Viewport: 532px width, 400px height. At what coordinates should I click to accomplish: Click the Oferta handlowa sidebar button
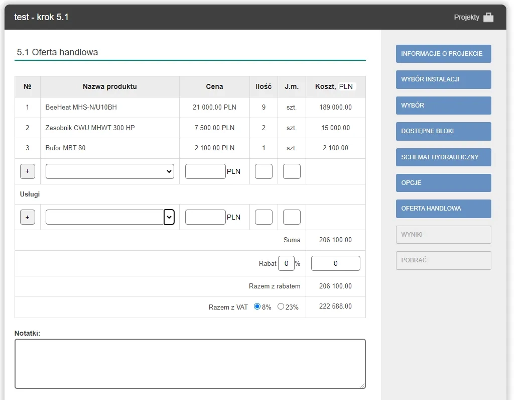click(443, 209)
